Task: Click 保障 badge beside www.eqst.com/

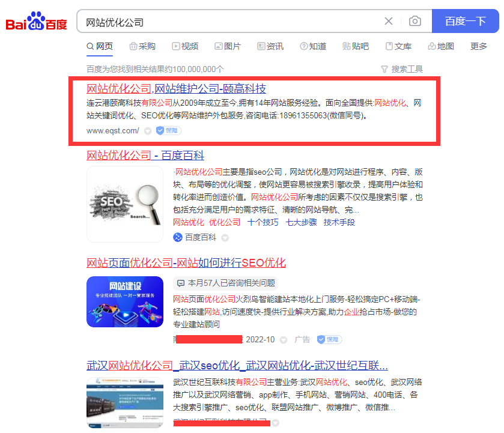Action: click(x=169, y=130)
